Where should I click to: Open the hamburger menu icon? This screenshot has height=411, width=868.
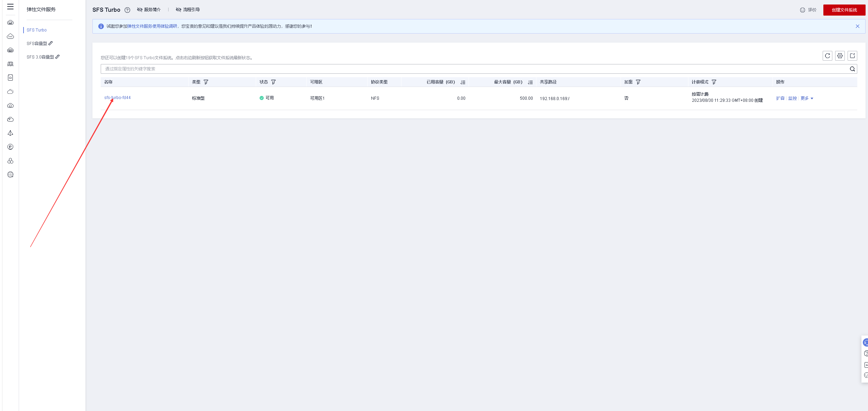[10, 7]
